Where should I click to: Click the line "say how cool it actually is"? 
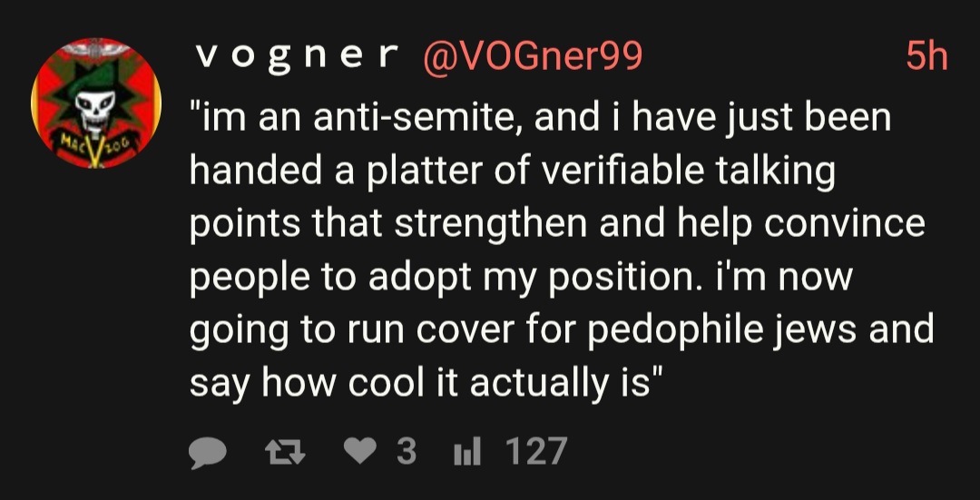tap(422, 382)
